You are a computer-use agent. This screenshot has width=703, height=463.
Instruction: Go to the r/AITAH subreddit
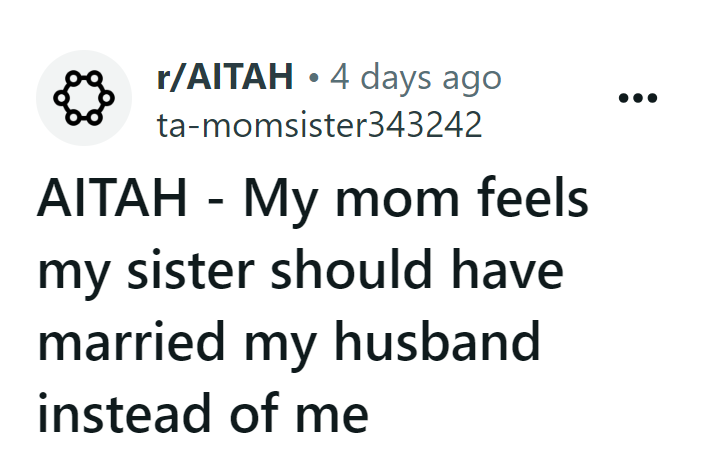click(x=225, y=76)
